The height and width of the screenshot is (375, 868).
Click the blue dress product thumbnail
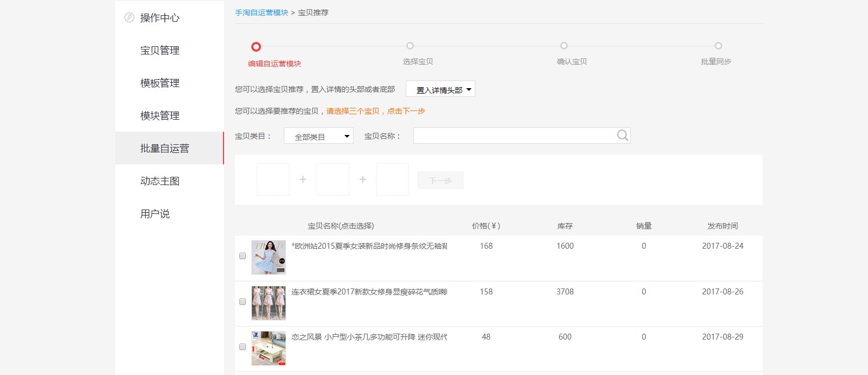269,257
